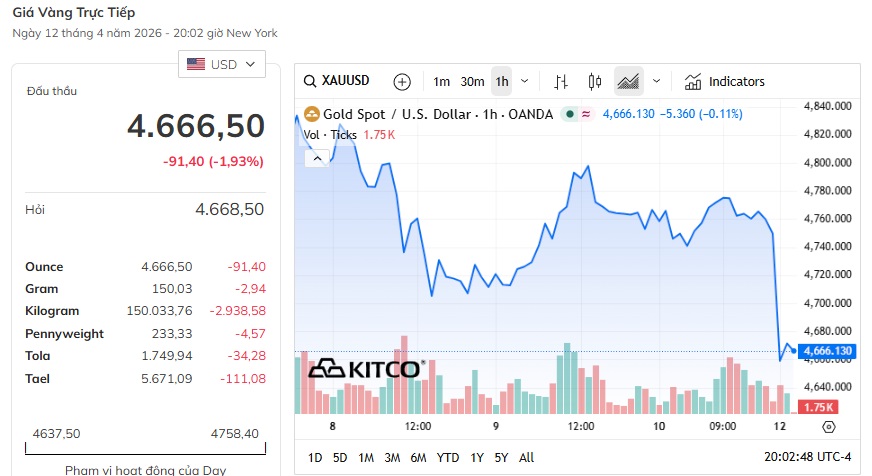Select the candlestick chart style icon

click(595, 81)
